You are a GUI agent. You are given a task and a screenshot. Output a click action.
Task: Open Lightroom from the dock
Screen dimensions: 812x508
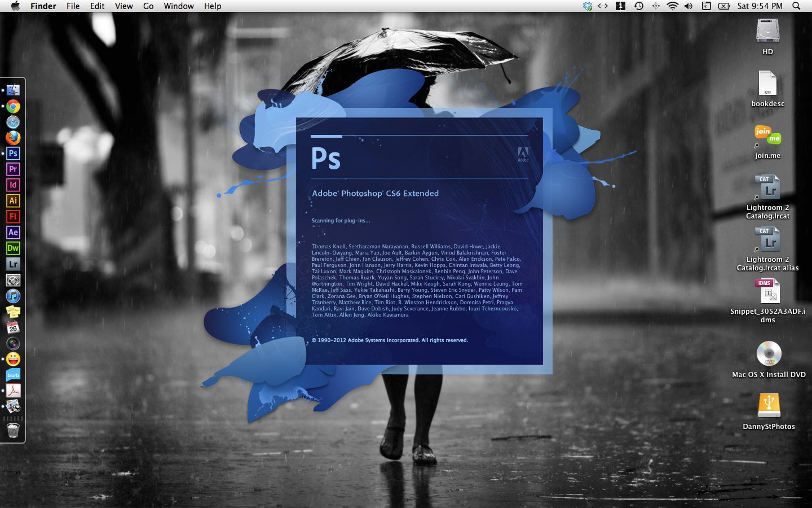click(x=13, y=264)
